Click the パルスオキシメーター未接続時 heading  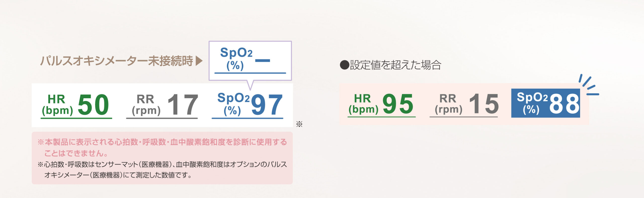pyautogui.click(x=116, y=61)
